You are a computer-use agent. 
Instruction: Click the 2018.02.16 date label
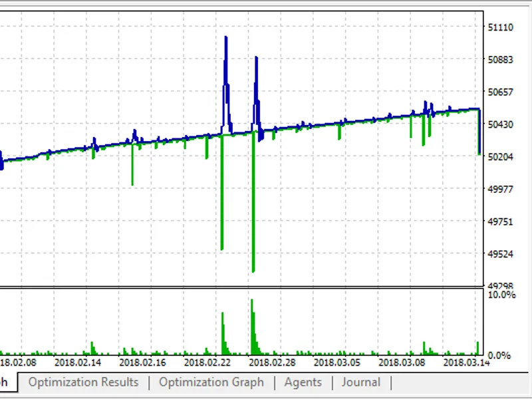[142, 362]
